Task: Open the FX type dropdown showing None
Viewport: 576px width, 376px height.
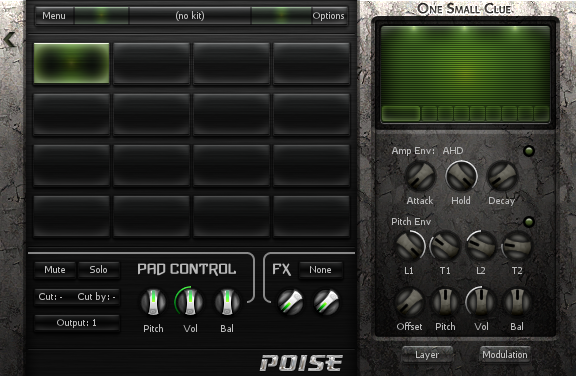Action: 320,270
